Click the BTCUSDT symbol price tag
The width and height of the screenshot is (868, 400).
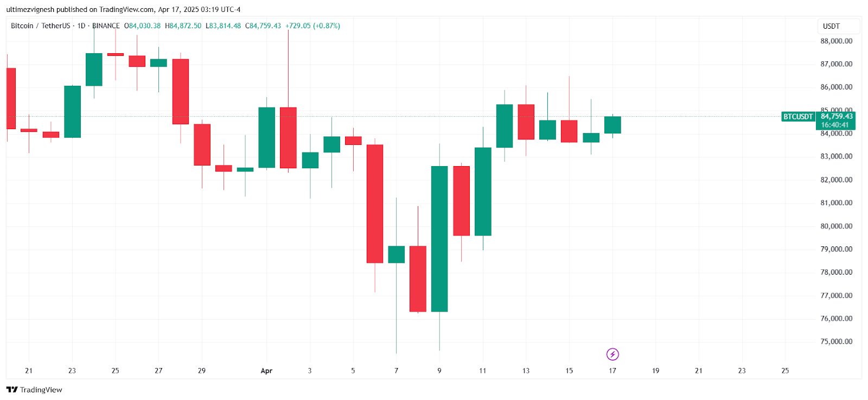[x=798, y=117]
